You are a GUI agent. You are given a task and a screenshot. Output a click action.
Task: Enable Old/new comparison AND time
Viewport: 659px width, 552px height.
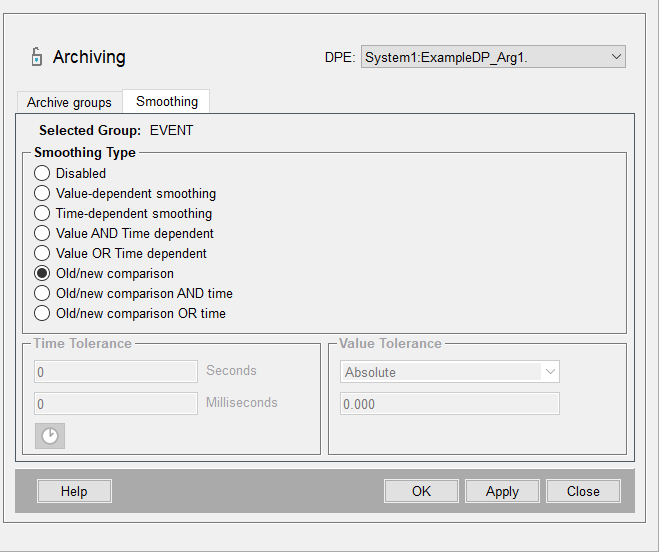42,293
